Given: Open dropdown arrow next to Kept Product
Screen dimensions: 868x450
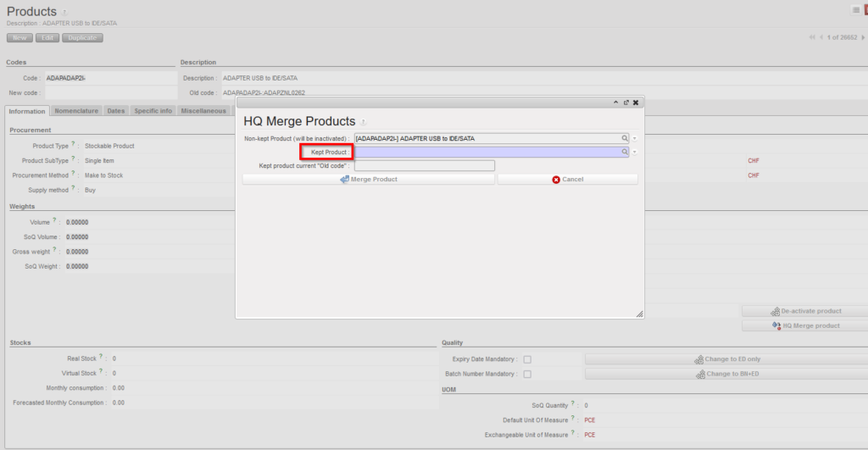Looking at the screenshot, I should click(635, 153).
